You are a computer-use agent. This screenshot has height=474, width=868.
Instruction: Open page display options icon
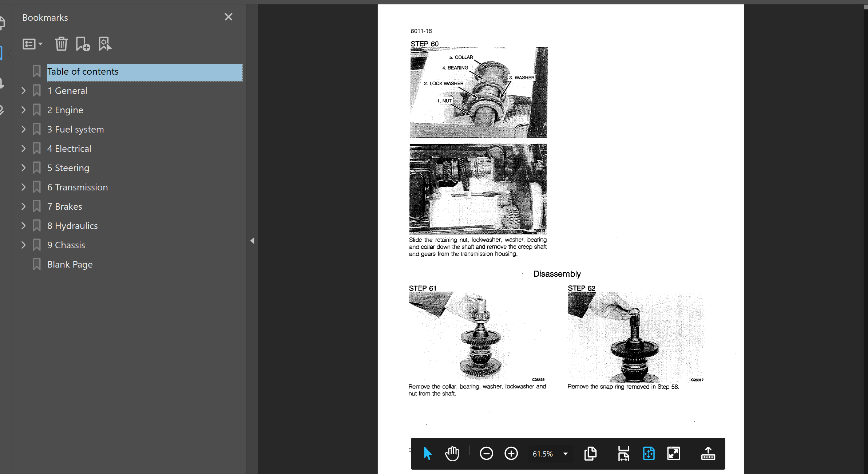click(590, 454)
